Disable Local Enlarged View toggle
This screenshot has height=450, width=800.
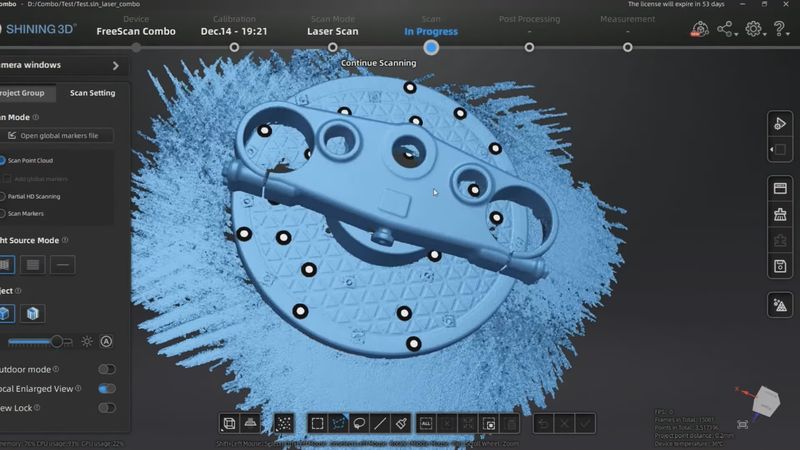[x=106, y=388]
